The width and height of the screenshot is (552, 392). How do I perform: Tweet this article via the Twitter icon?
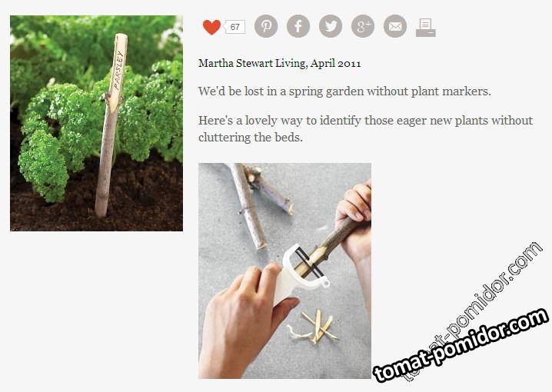[331, 26]
